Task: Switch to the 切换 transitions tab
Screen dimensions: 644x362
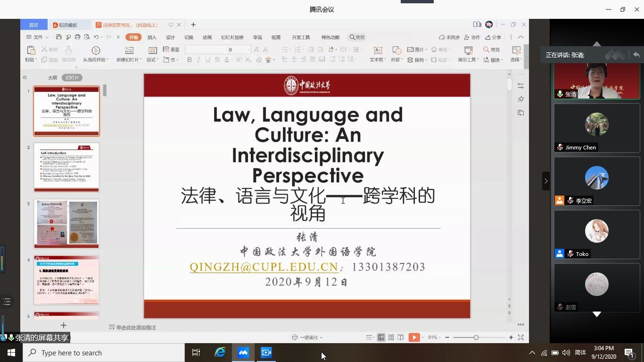Action: coord(189,37)
